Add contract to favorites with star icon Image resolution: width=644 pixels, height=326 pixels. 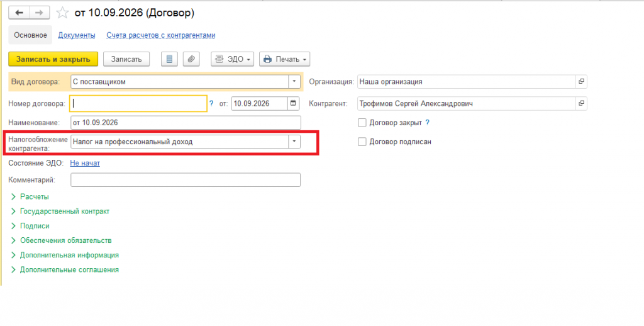pyautogui.click(x=62, y=13)
